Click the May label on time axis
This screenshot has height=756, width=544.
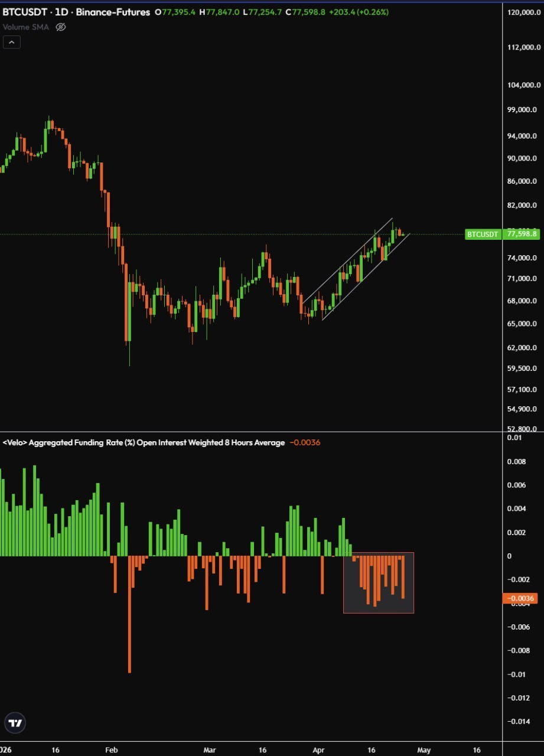(x=423, y=750)
